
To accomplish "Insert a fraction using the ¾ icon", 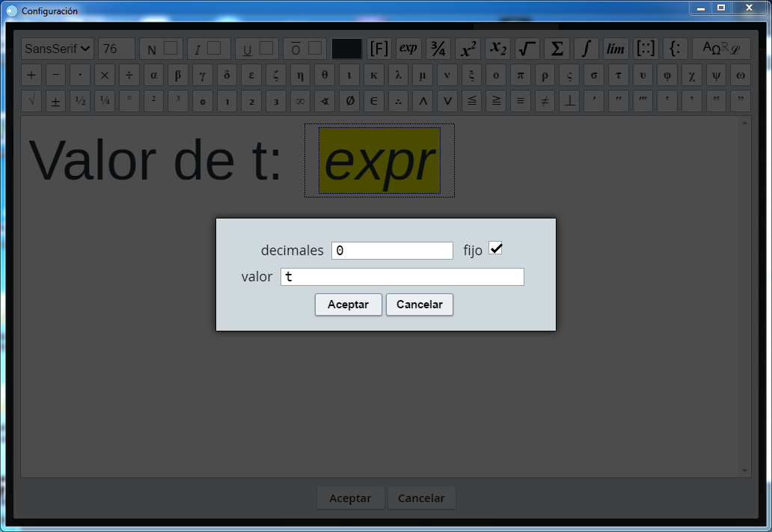I will click(438, 49).
